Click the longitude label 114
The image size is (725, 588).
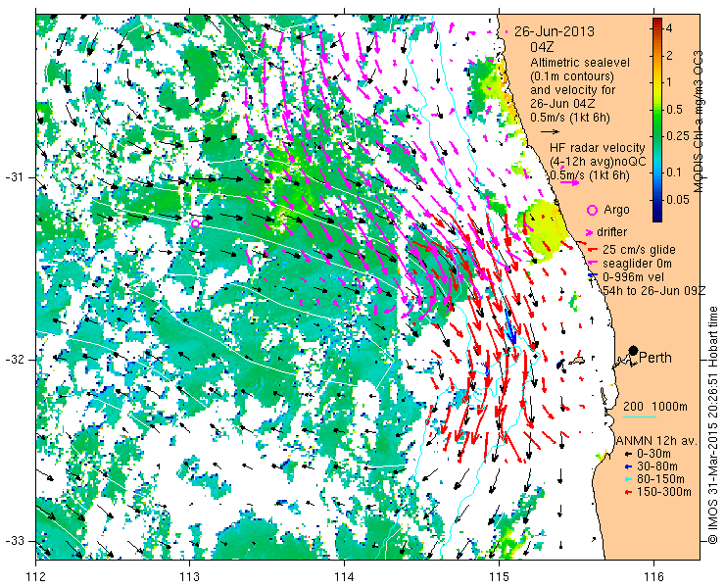pos(345,576)
